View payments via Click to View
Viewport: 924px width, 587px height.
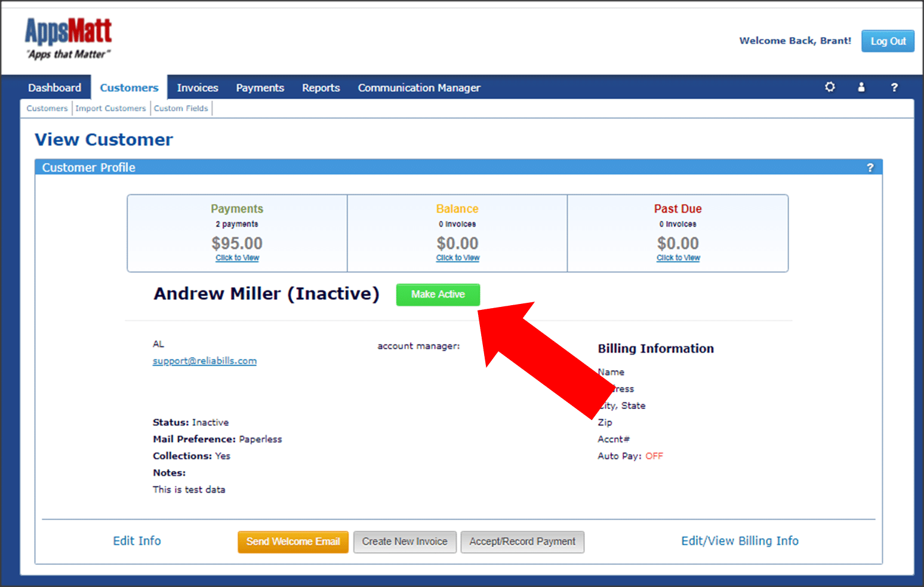click(x=237, y=258)
